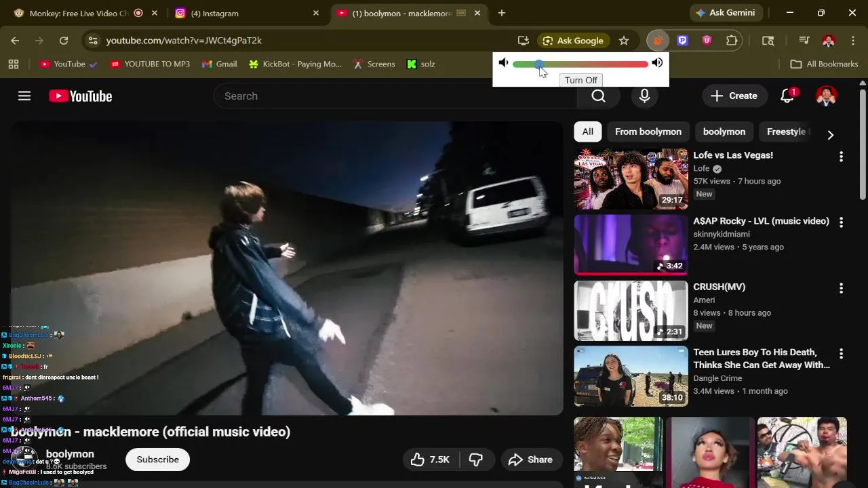Close the Instagram tab
The image size is (868, 488).
316,13
